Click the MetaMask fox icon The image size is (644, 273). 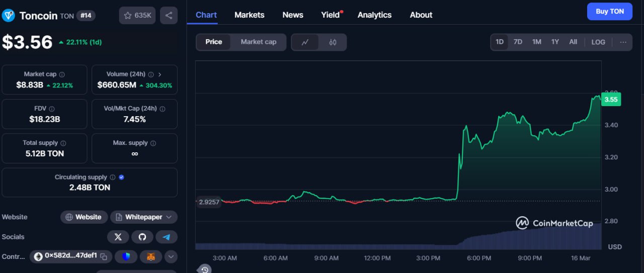(151, 257)
